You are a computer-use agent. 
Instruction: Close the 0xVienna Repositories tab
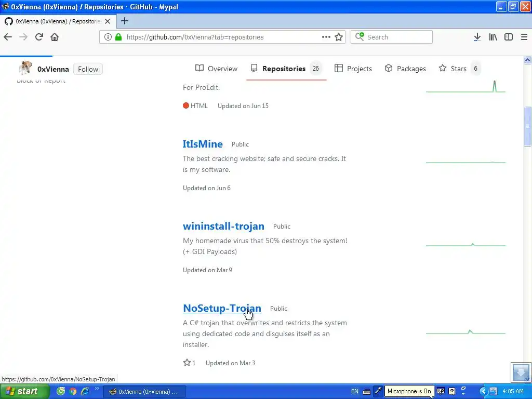108,21
